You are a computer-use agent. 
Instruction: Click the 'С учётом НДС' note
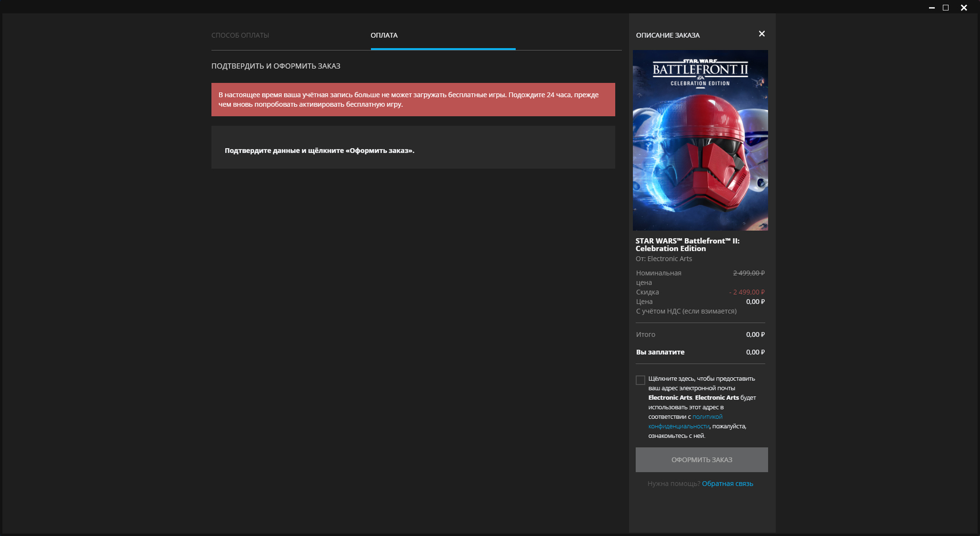[x=686, y=312]
